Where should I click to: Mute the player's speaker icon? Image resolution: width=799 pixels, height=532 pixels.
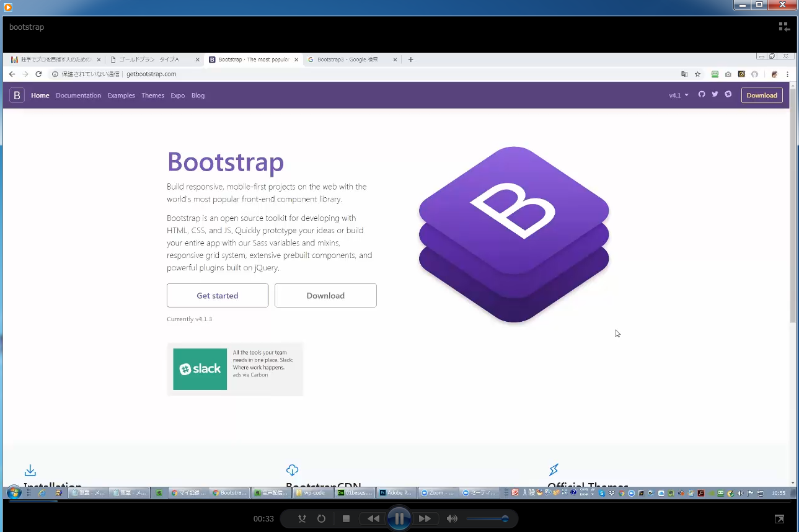tap(452, 519)
